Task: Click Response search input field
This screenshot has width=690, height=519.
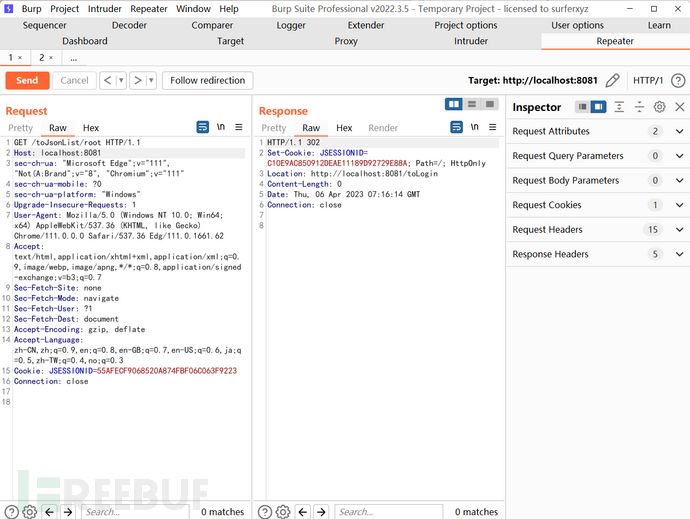Action: click(389, 512)
